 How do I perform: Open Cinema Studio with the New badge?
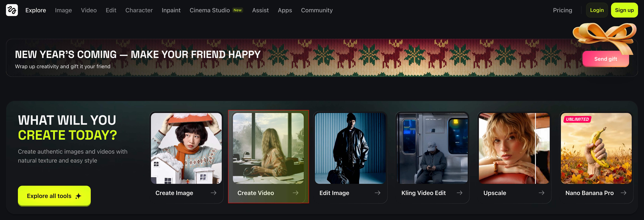[x=210, y=10]
